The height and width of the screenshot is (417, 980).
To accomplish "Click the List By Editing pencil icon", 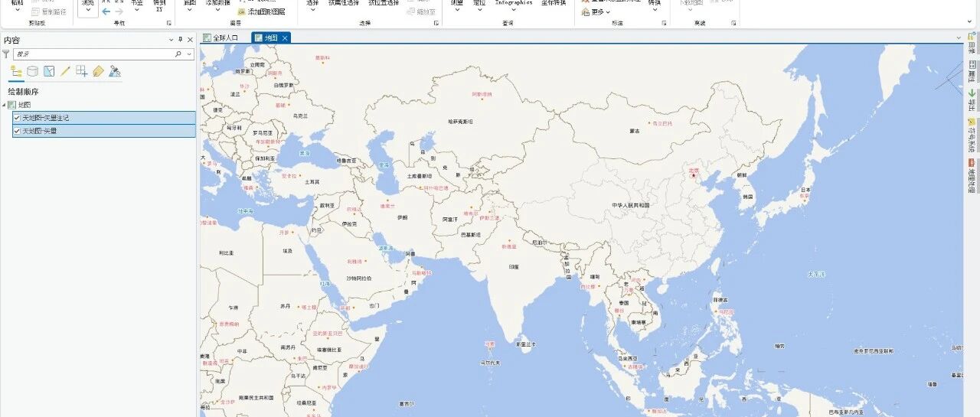I will [x=65, y=71].
